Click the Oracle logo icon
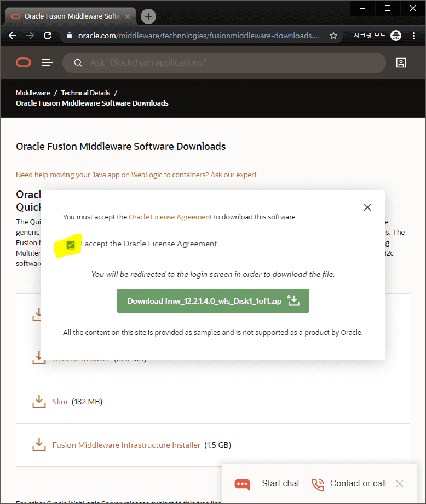 tap(24, 62)
